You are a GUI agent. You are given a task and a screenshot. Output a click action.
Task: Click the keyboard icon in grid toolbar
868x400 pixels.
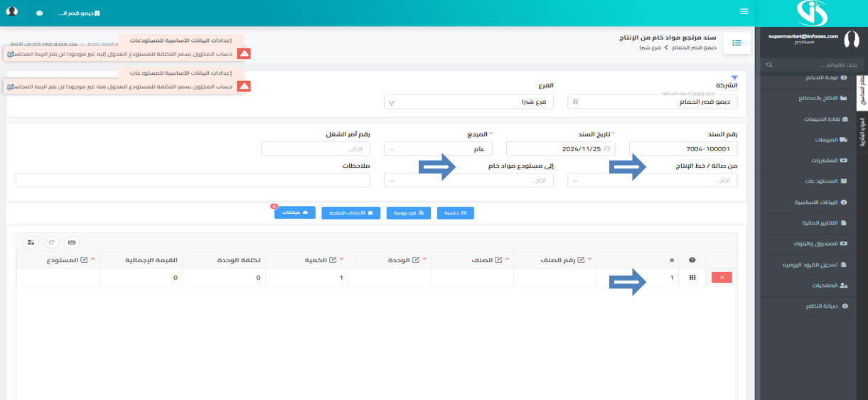[72, 242]
